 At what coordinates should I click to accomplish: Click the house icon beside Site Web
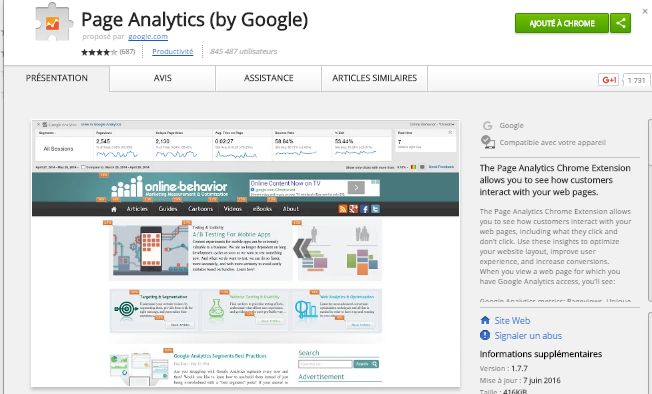point(485,320)
